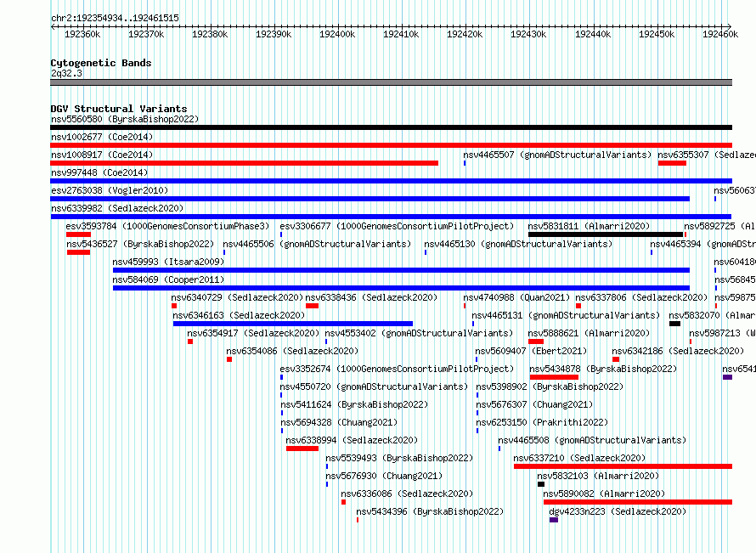Viewport: 756px width, 553px height.
Task: Select black nsv5832103 variant bar
Action: pyautogui.click(x=541, y=484)
